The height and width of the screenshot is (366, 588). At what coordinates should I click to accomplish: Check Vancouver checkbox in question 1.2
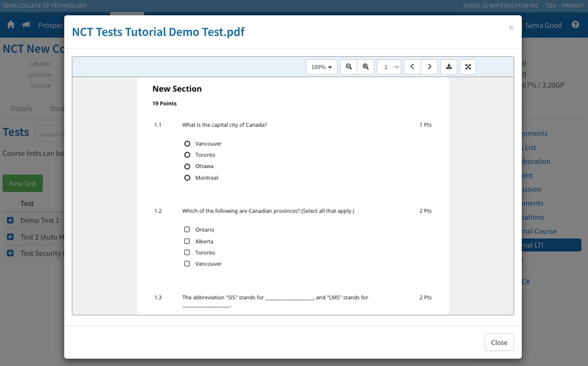pos(187,263)
